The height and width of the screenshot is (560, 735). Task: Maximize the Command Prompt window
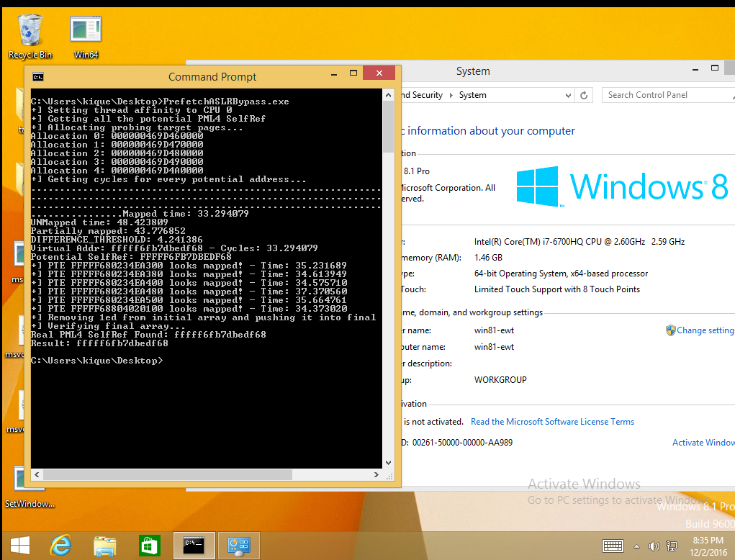point(353,73)
